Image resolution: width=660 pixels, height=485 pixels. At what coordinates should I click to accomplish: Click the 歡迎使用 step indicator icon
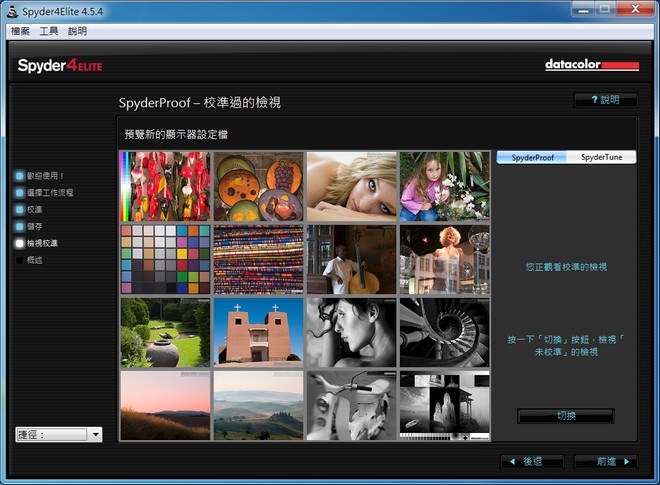pos(20,175)
